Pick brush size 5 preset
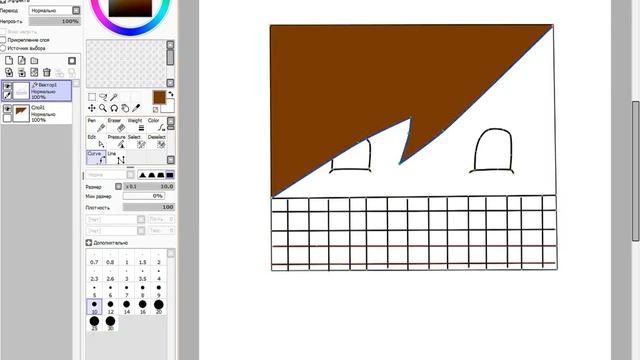 click(x=94, y=291)
